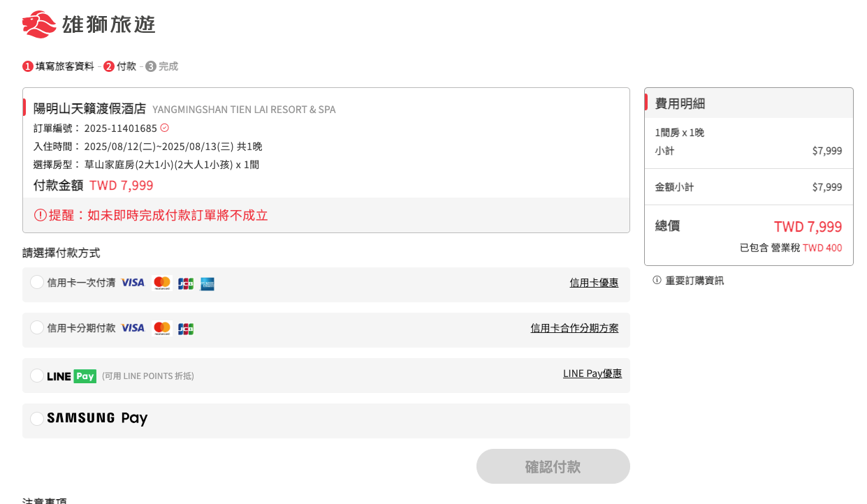This screenshot has height=504, width=867.
Task: Click the American Express card icon
Action: point(207,283)
